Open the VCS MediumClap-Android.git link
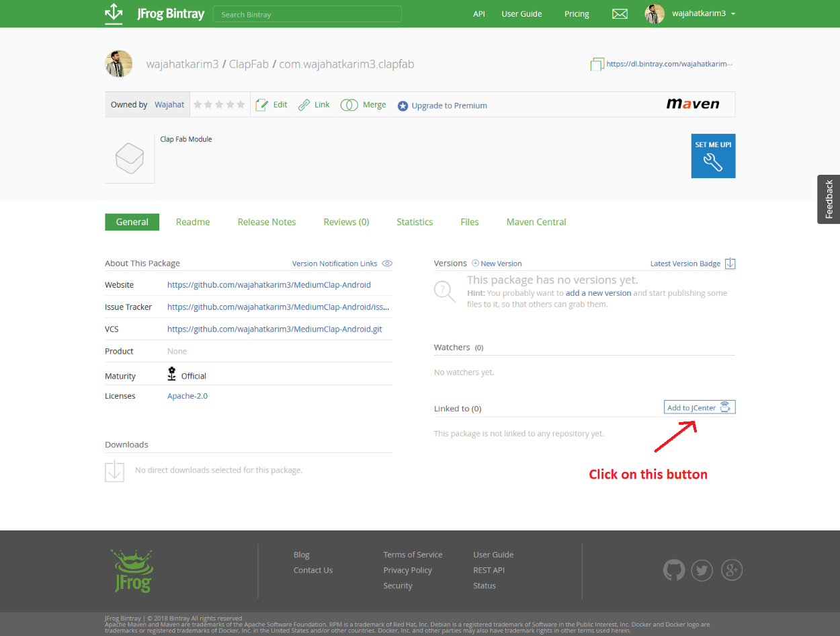The image size is (840, 636). 275,329
